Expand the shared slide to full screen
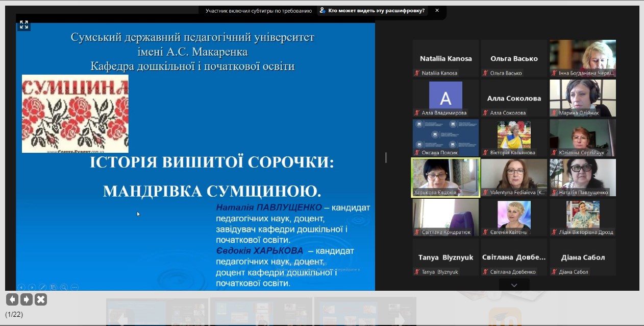644x326 pixels. 23,25
